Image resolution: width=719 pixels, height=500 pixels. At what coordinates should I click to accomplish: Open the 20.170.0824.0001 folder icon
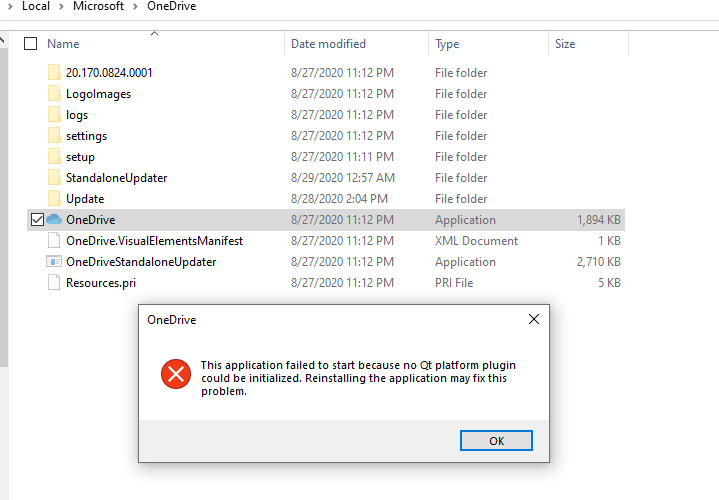pos(54,72)
